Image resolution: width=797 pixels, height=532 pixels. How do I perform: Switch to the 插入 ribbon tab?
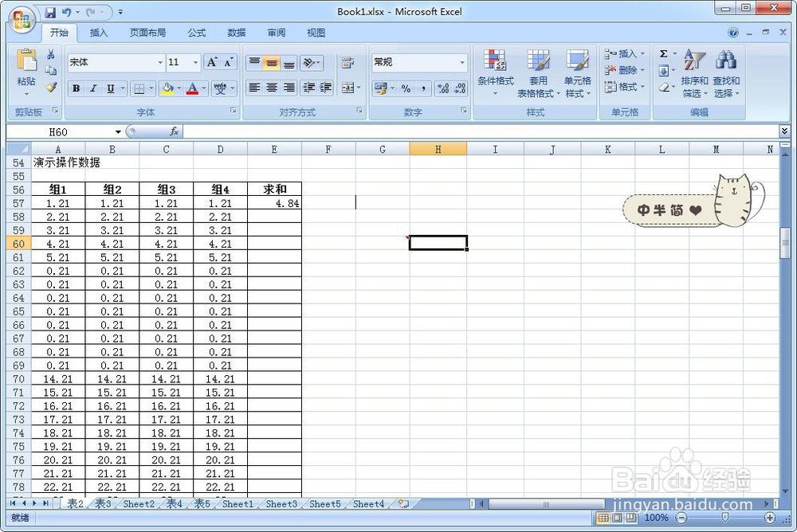pos(99,33)
